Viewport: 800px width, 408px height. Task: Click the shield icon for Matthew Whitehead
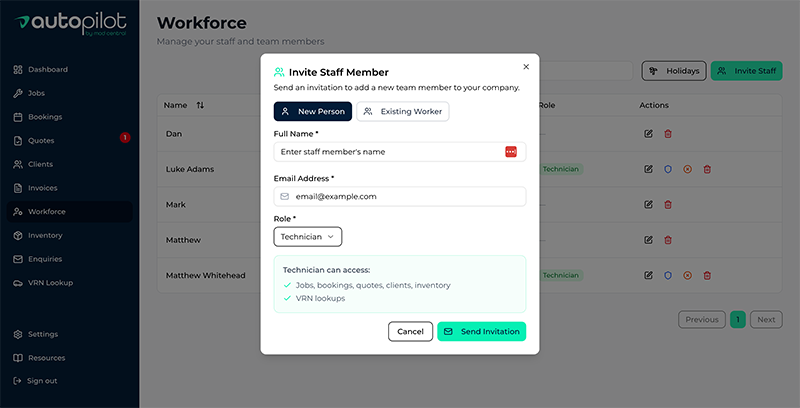pos(668,275)
